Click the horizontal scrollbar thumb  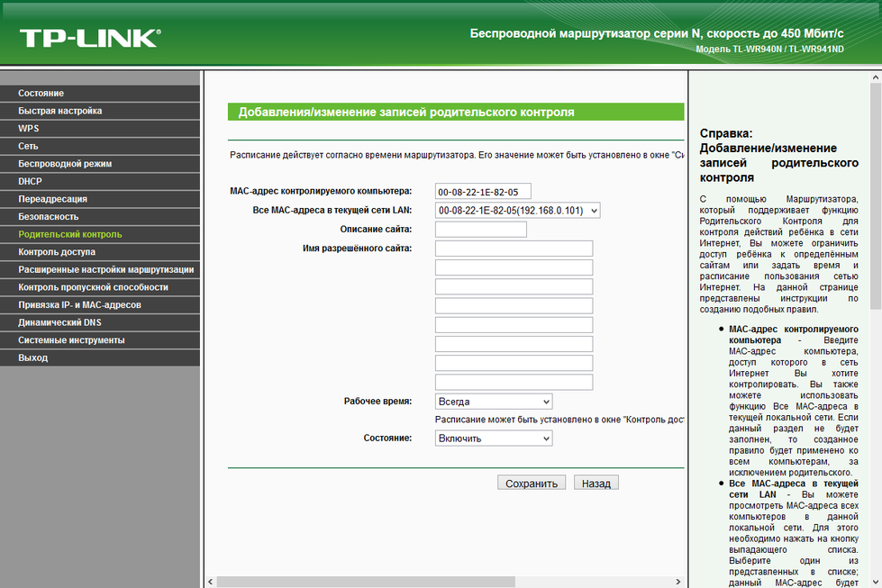tap(366, 582)
